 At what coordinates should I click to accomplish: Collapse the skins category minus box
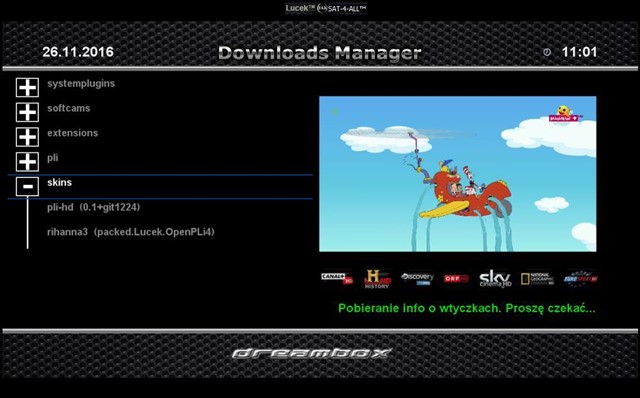point(27,187)
